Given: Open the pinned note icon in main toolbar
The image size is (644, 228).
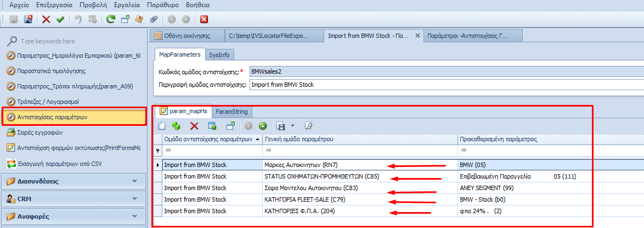Looking at the screenshot, I should click(x=139, y=19).
